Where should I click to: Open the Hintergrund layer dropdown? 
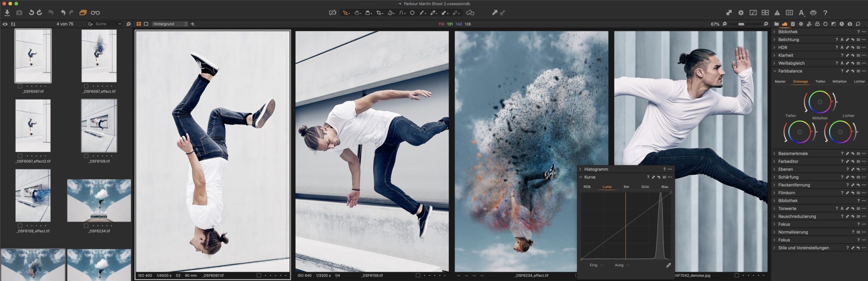coord(170,24)
